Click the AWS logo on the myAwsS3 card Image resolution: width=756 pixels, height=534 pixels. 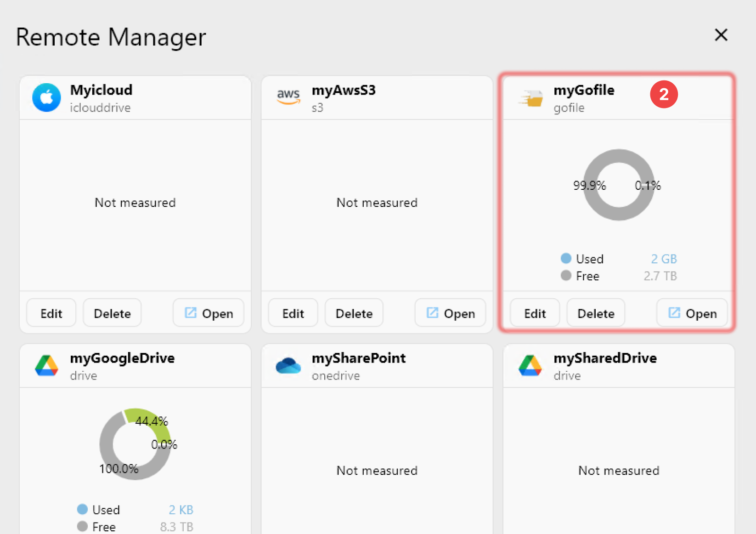click(x=288, y=97)
